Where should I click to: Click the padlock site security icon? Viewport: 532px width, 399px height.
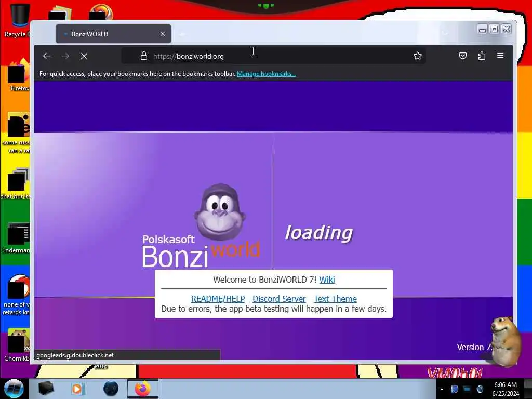[144, 56]
